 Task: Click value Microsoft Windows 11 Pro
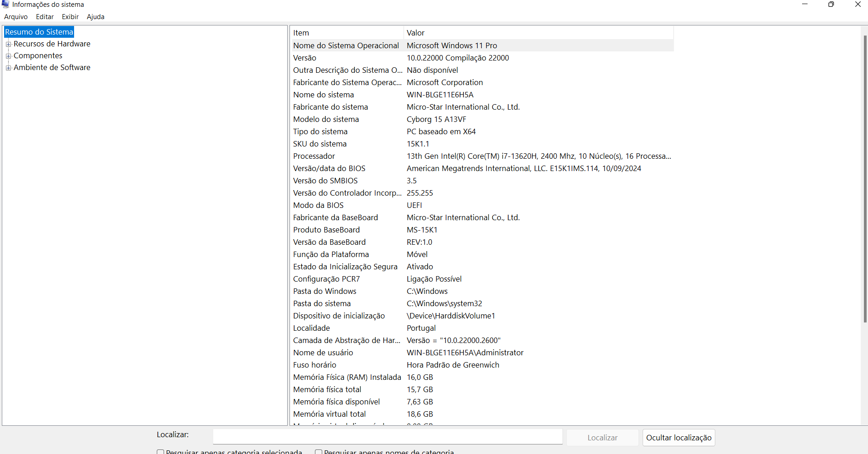(x=452, y=45)
